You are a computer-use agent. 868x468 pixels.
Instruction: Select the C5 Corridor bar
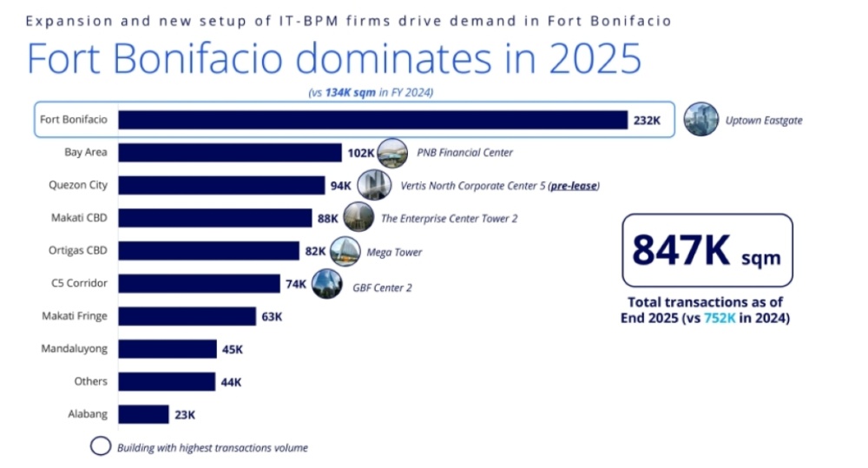pos(199,284)
